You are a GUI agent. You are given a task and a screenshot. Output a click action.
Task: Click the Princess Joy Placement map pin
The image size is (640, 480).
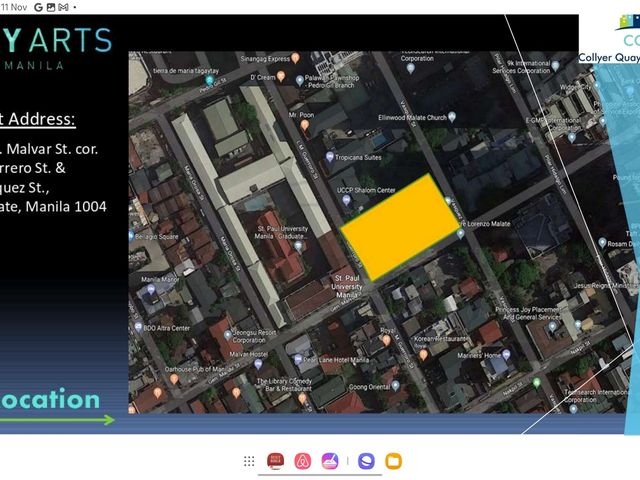click(x=552, y=327)
